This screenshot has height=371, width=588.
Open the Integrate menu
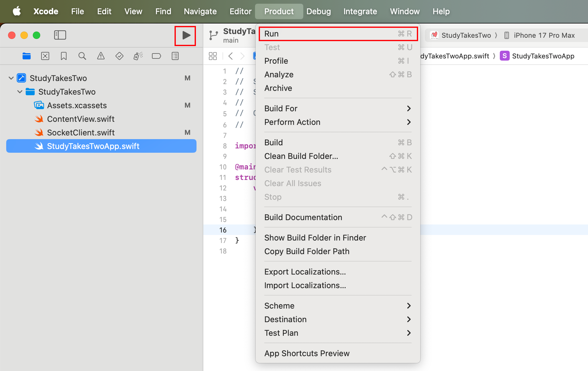pos(360,11)
